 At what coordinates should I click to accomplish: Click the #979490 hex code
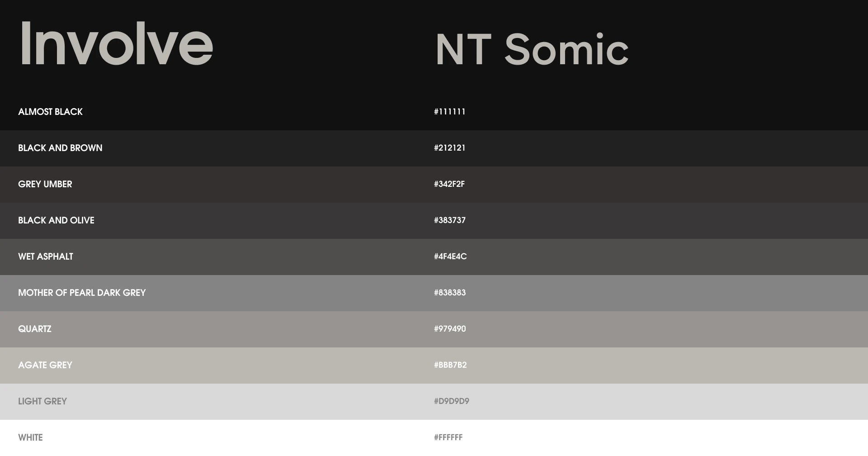[449, 329]
